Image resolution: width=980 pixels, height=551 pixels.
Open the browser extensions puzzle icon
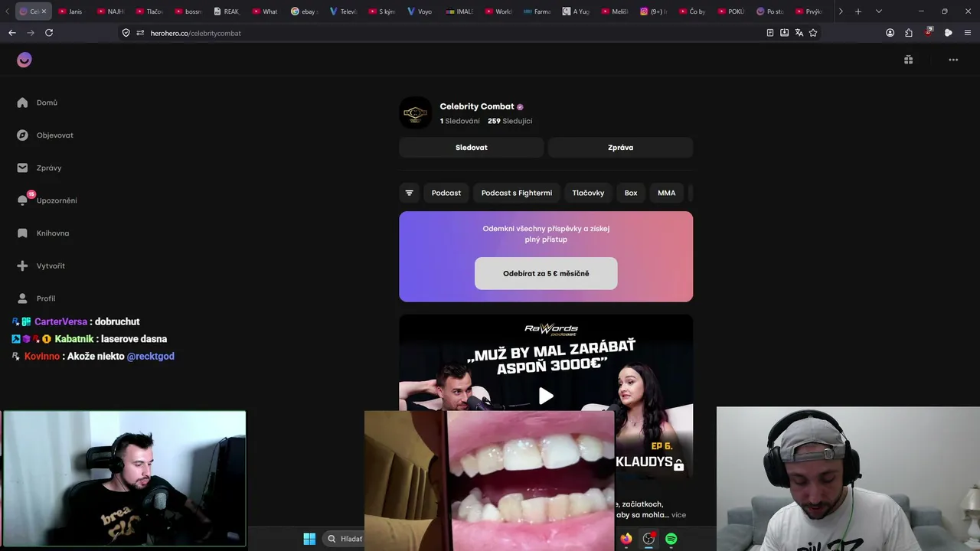909,33
